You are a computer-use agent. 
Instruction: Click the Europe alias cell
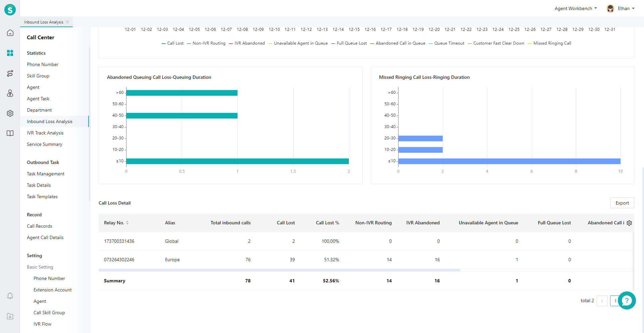coord(172,260)
